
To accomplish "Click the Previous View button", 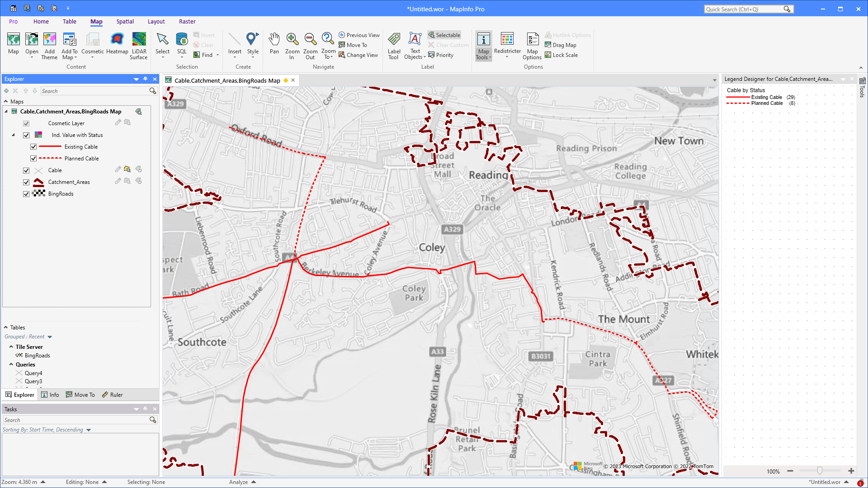I will point(359,35).
